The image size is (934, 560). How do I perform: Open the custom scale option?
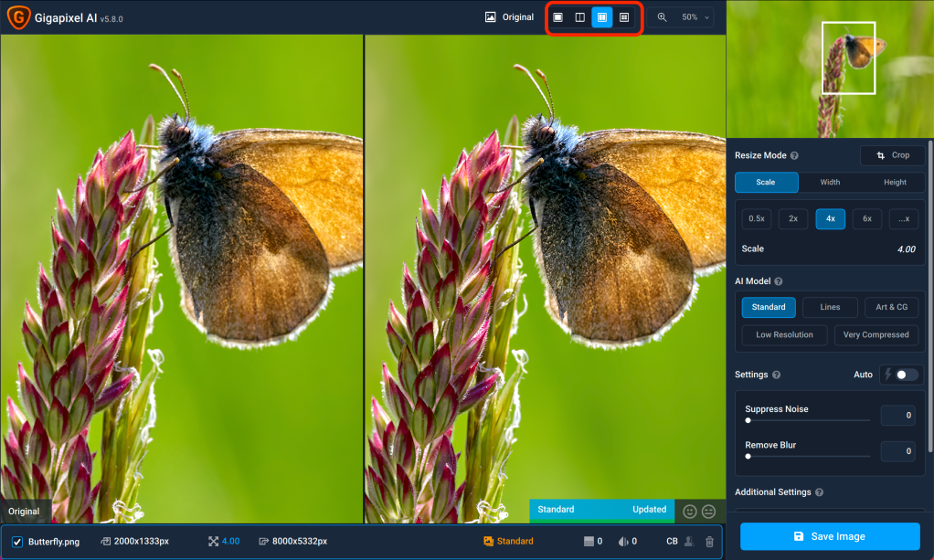[903, 219]
